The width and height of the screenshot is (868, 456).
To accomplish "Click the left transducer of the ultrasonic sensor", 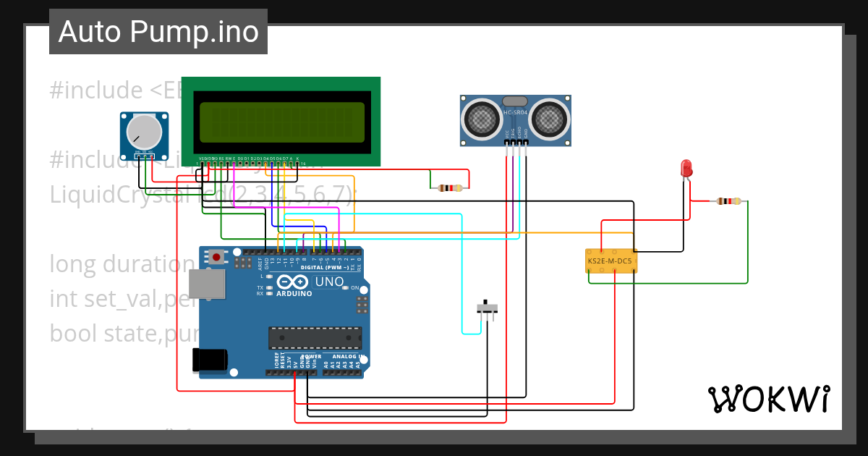I will pos(480,117).
